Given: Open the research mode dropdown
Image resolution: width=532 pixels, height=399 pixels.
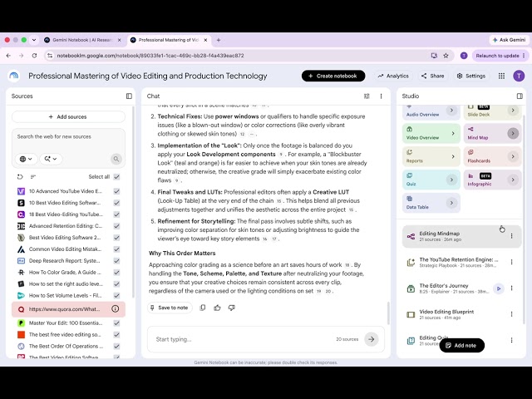Looking at the screenshot, I should pyautogui.click(x=51, y=159).
